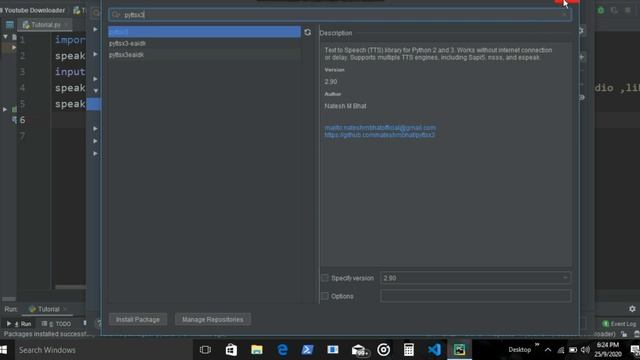Open Microsoft Store from the taskbar

pyautogui.click(x=231, y=350)
